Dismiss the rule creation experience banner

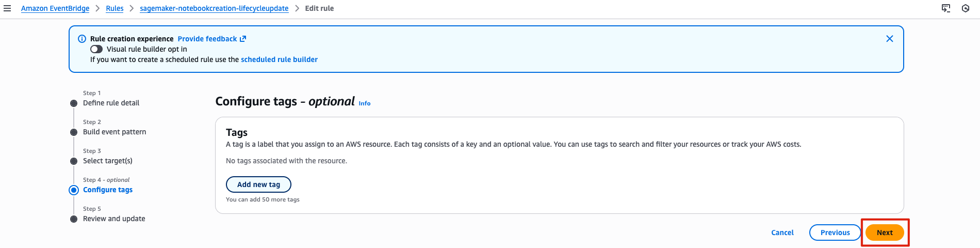890,39
